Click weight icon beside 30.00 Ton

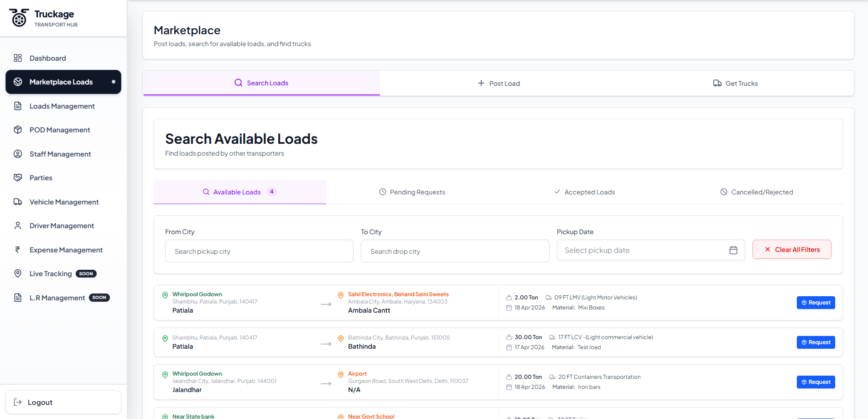(x=509, y=337)
